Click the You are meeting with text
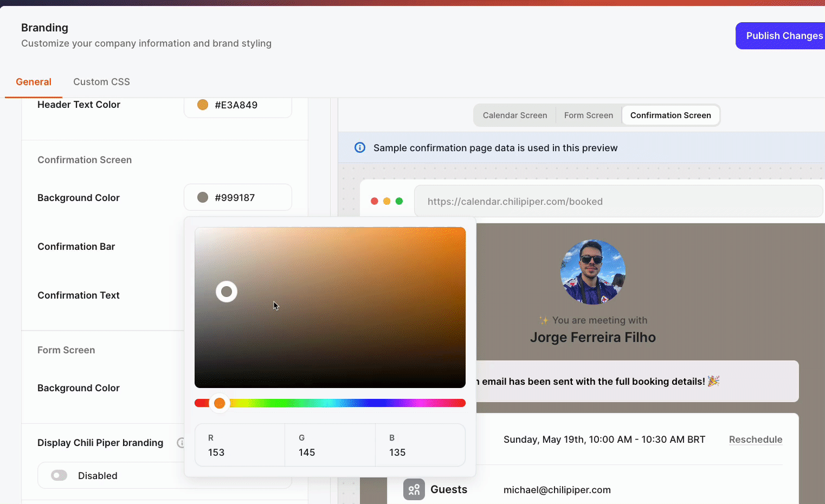The image size is (825, 504). tap(600, 320)
